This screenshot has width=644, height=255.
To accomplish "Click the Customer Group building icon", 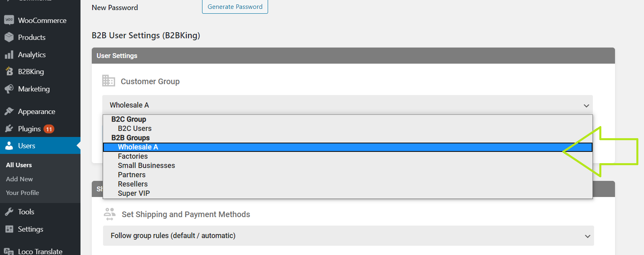I will pos(108,81).
